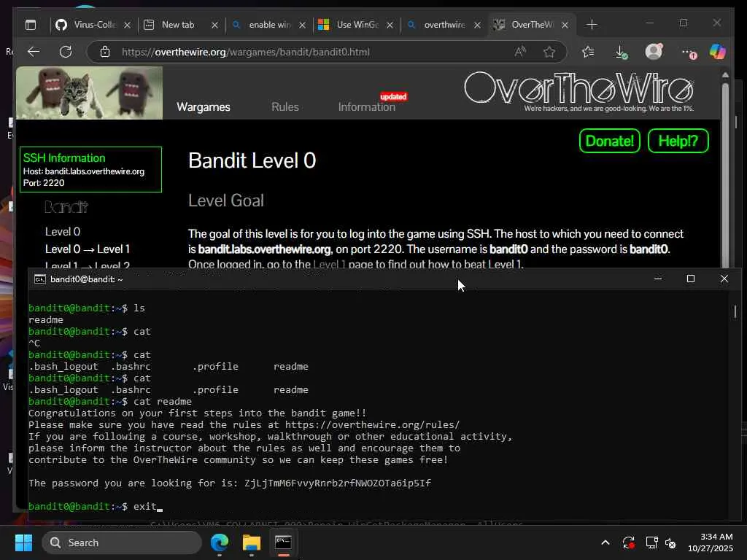Screen dimensions: 747x560
Task: Open the sync update tray icon
Action: point(628,542)
